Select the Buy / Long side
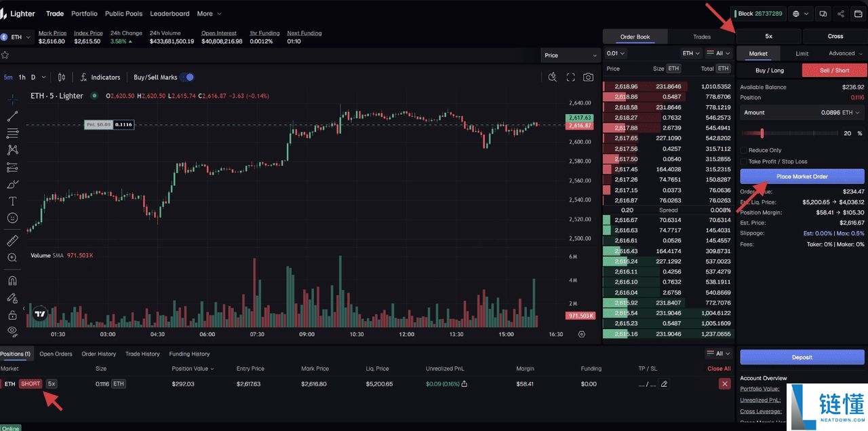868x431 pixels. click(770, 70)
